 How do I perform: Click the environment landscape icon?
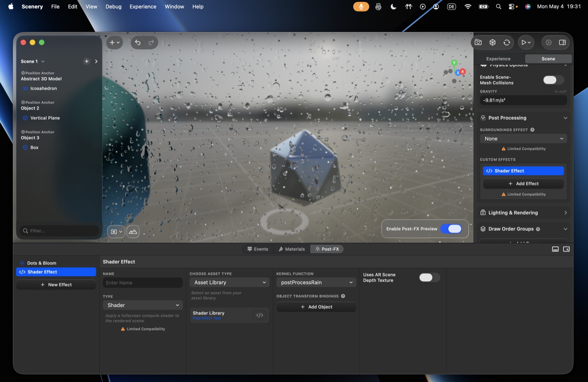133,232
